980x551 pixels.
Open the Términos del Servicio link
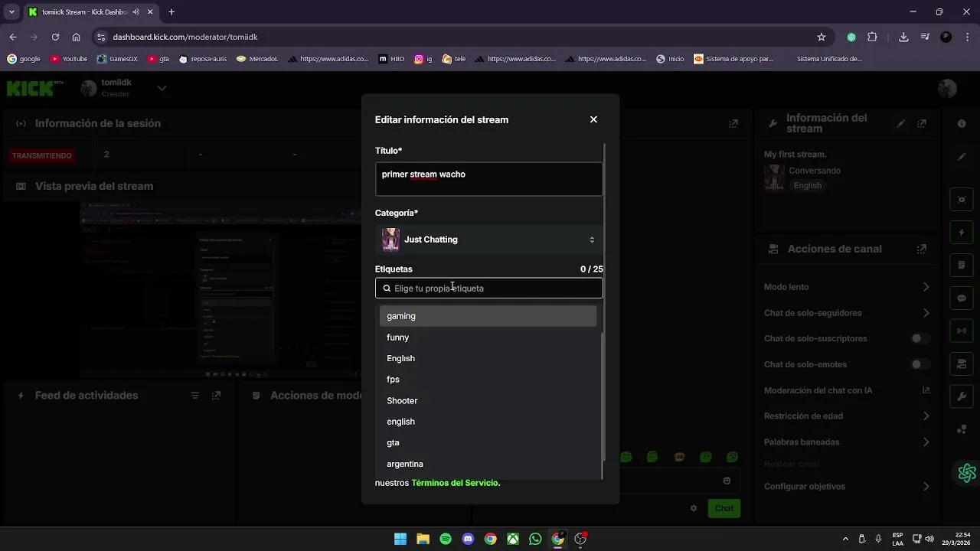455,483
